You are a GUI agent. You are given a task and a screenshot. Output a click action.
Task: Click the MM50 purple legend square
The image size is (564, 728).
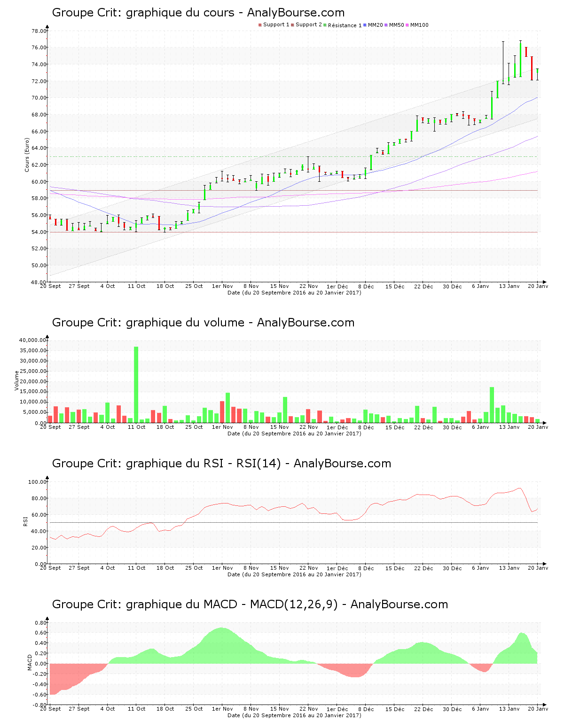386,24
